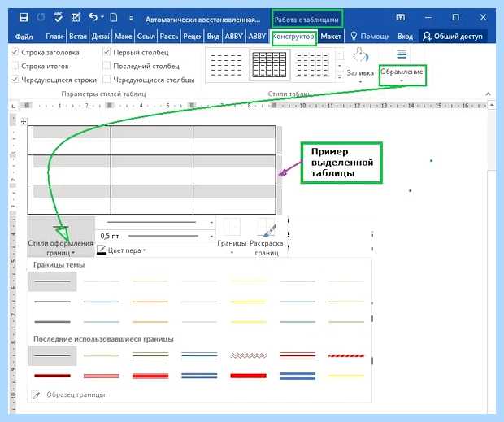
Task: Open the Границы dropdown arrow
Action: tap(232, 253)
